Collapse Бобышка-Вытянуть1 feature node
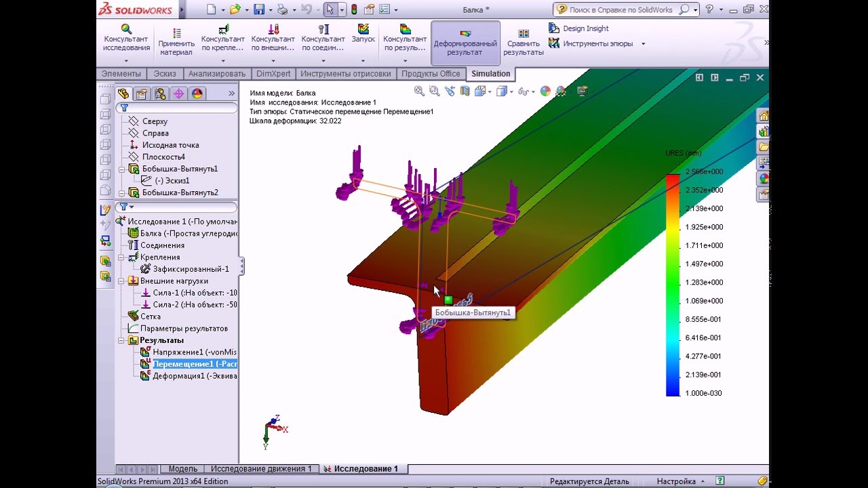868x488 pixels. pyautogui.click(x=122, y=169)
